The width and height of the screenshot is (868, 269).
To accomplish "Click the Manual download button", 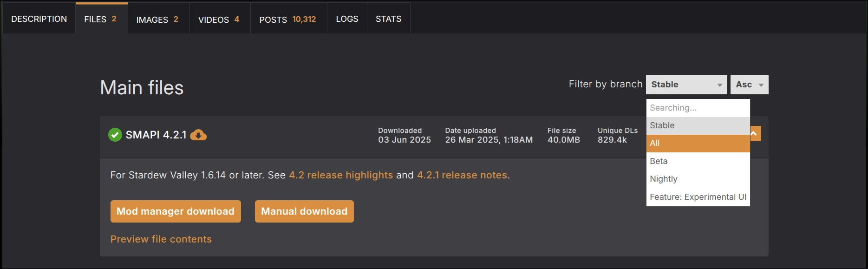I will 304,211.
